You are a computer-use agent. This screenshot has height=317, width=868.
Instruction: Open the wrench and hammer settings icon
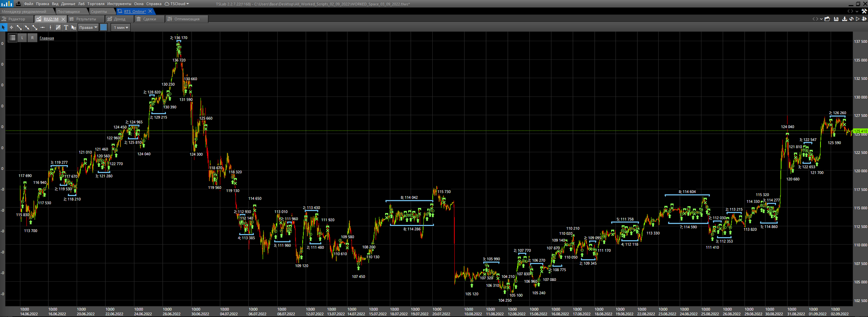tap(864, 11)
